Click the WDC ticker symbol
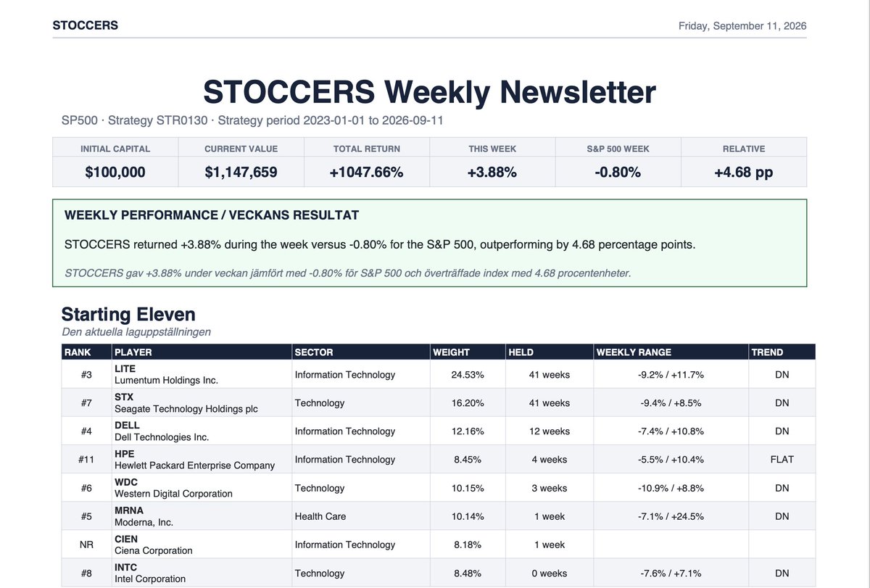 pos(126,481)
